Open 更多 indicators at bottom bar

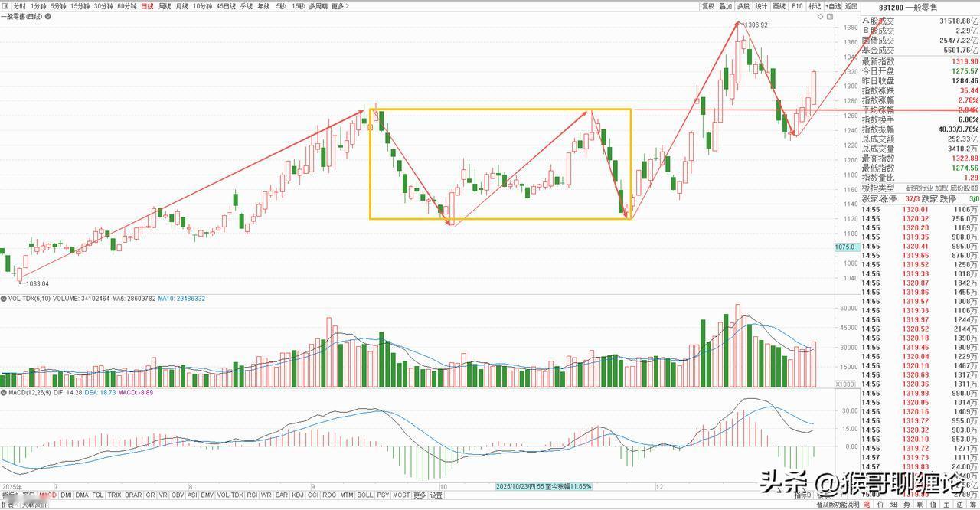point(420,495)
